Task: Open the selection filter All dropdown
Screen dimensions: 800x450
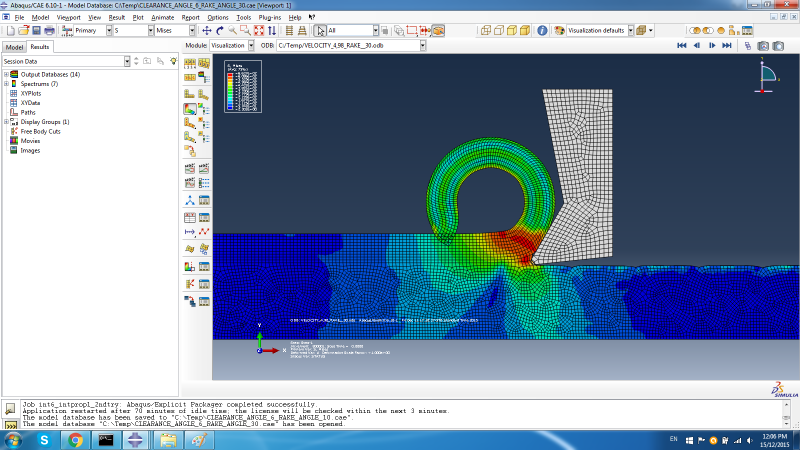Action: click(x=376, y=31)
